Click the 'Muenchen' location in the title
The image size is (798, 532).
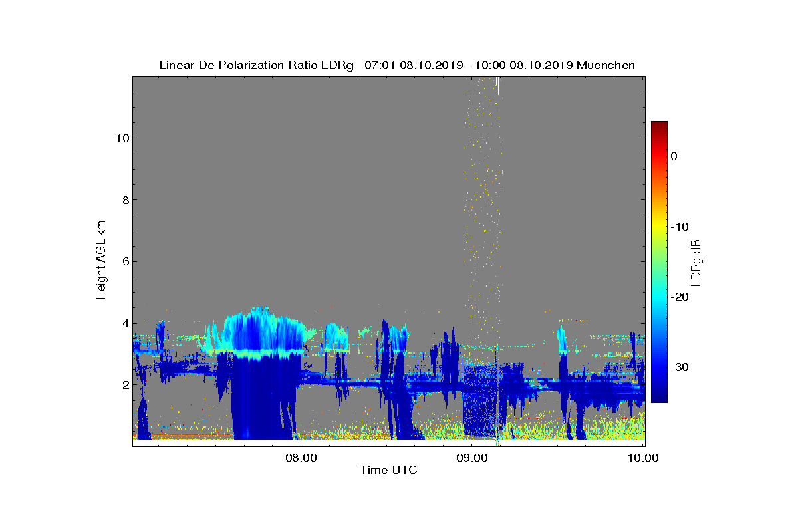[606, 65]
